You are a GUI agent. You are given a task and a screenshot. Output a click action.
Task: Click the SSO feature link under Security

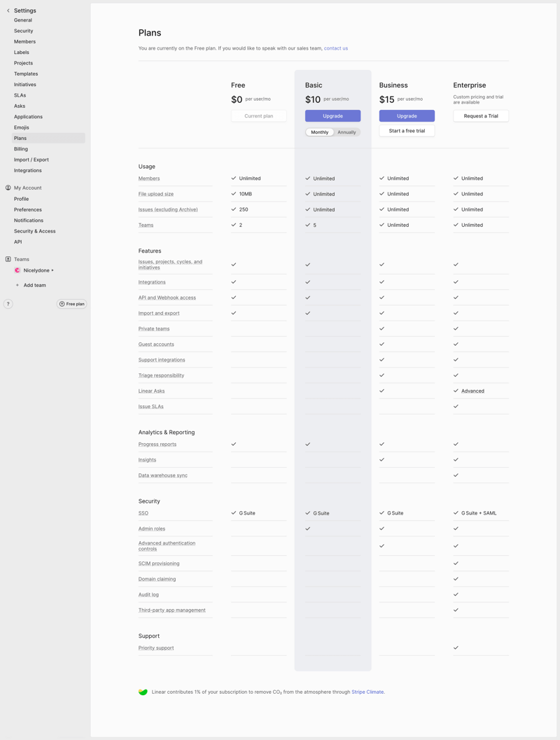(x=143, y=513)
